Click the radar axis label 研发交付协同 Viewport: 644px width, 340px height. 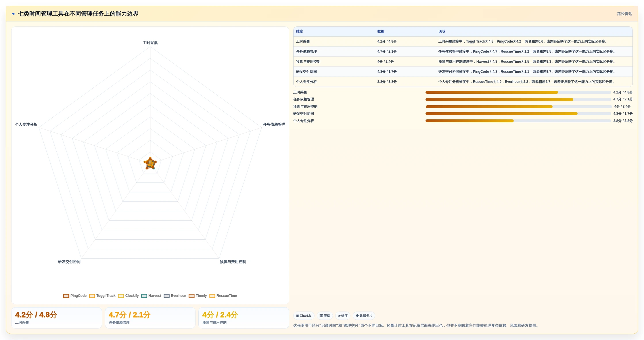pyautogui.click(x=69, y=262)
